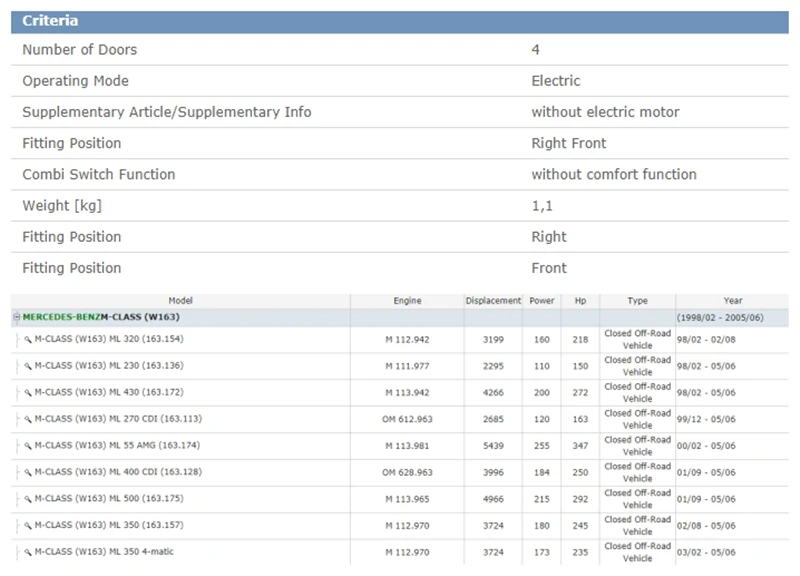Click magnifier icon for ML 430 (163.172)
This screenshot has width=800, height=576.
coord(28,392)
